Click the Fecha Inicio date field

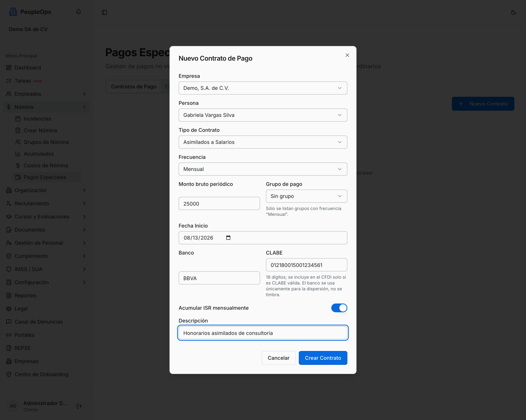[x=263, y=238]
